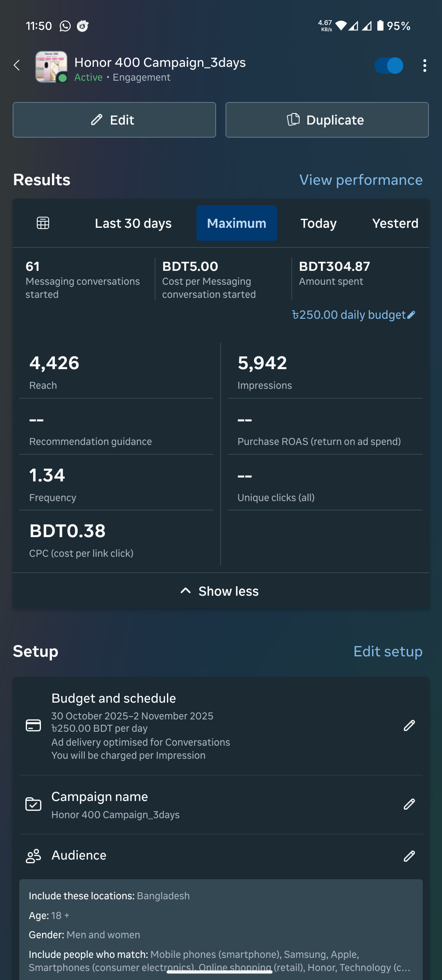
Task: Select the Yesterday date filter
Action: (x=395, y=223)
